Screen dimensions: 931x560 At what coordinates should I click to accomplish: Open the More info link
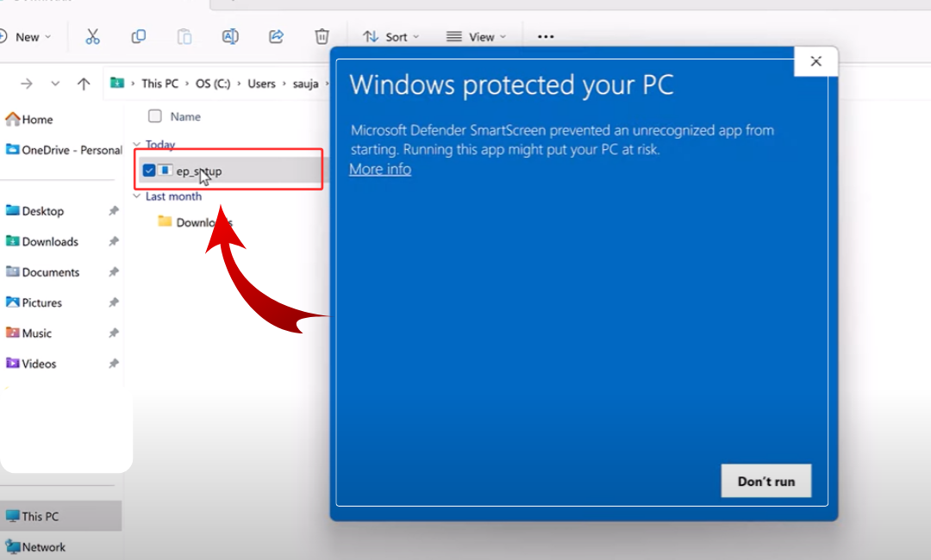click(380, 169)
